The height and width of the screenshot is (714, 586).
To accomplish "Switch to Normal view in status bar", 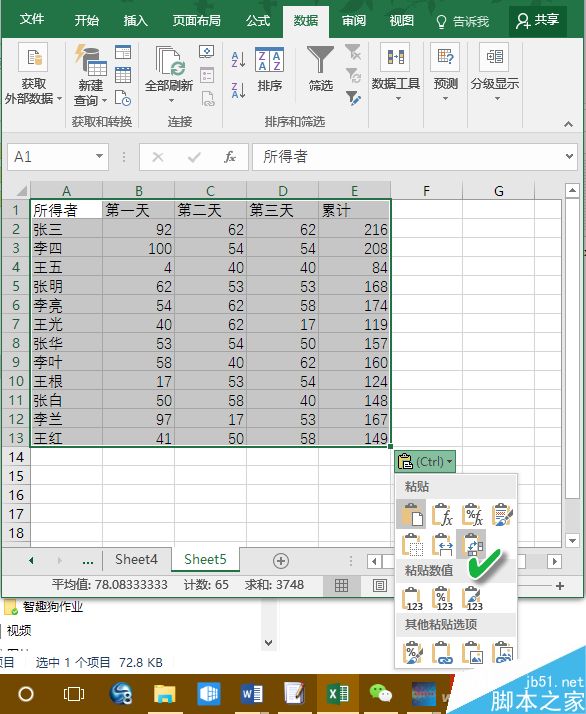I will coord(341,585).
